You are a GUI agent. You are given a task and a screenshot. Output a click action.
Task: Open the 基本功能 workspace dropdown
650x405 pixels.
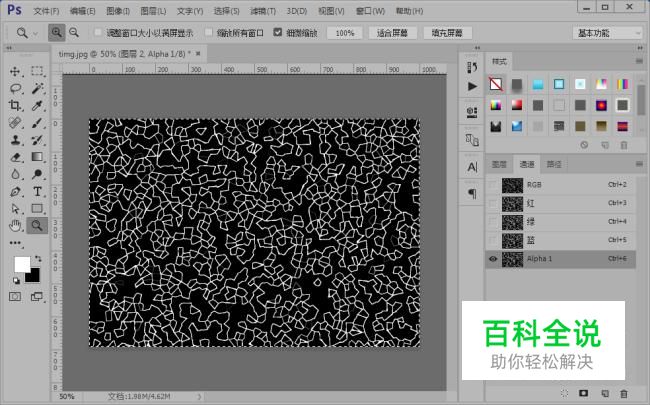(x=608, y=33)
